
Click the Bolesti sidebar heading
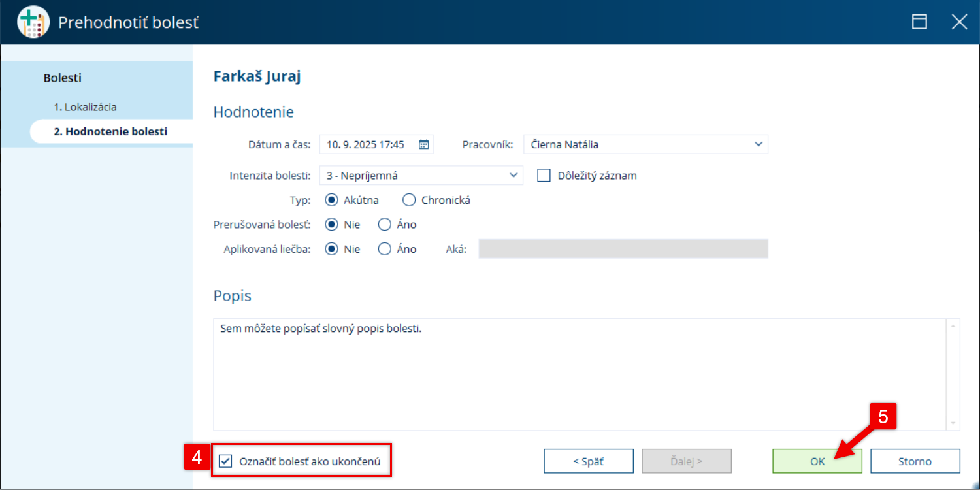(x=63, y=78)
